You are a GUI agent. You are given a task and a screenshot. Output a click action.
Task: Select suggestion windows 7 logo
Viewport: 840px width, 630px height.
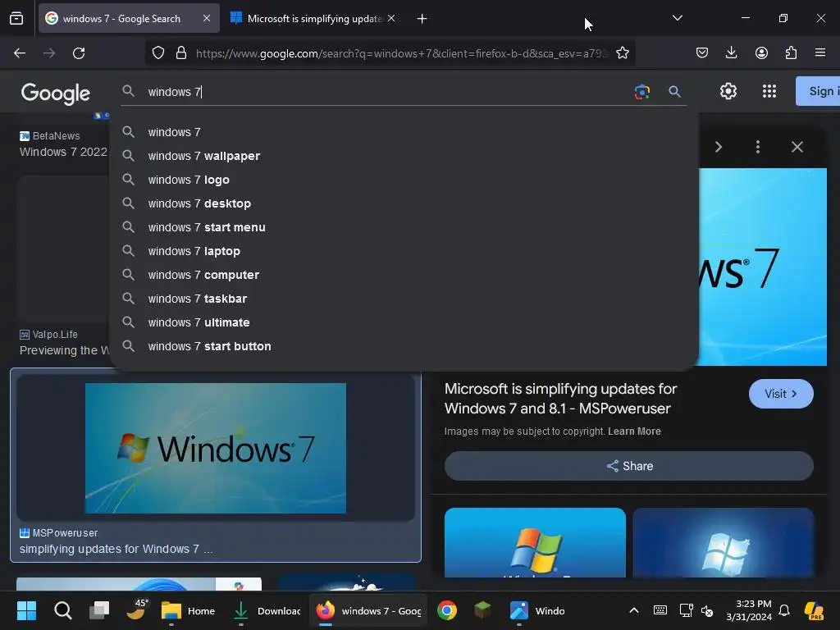pyautogui.click(x=404, y=180)
